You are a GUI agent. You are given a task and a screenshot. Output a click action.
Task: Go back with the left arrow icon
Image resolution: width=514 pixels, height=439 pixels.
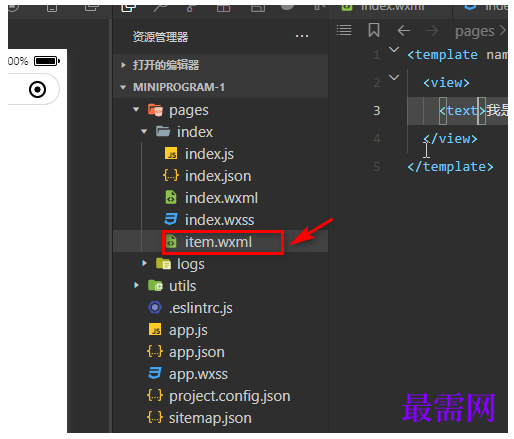click(x=404, y=31)
